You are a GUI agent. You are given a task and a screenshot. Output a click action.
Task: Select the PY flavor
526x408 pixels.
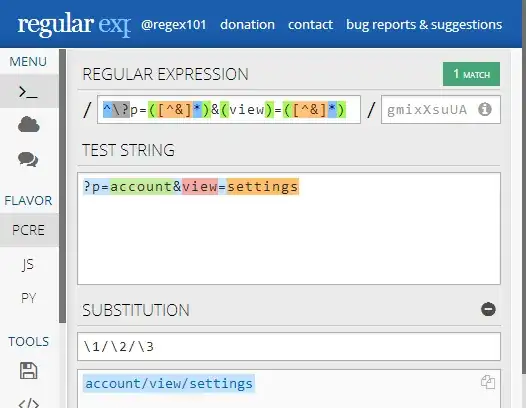29,298
